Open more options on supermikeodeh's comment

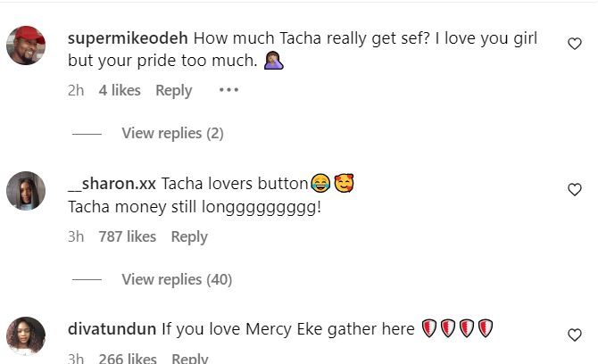click(x=228, y=90)
